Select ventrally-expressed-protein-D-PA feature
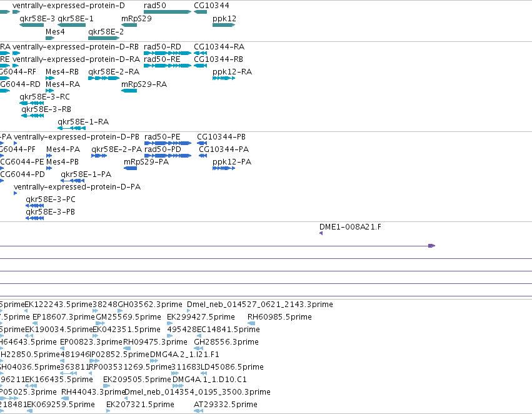Image resolution: width=532 pixels, height=414 pixels. pyautogui.click(x=15, y=193)
